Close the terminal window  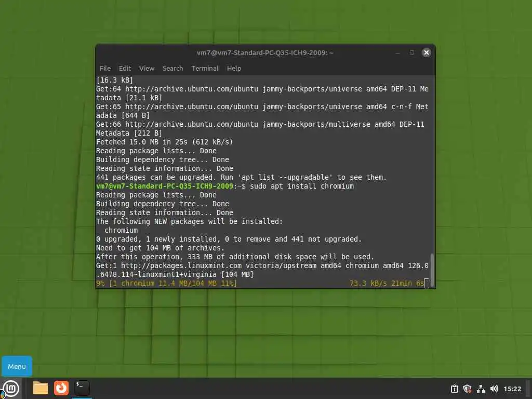[x=426, y=52]
